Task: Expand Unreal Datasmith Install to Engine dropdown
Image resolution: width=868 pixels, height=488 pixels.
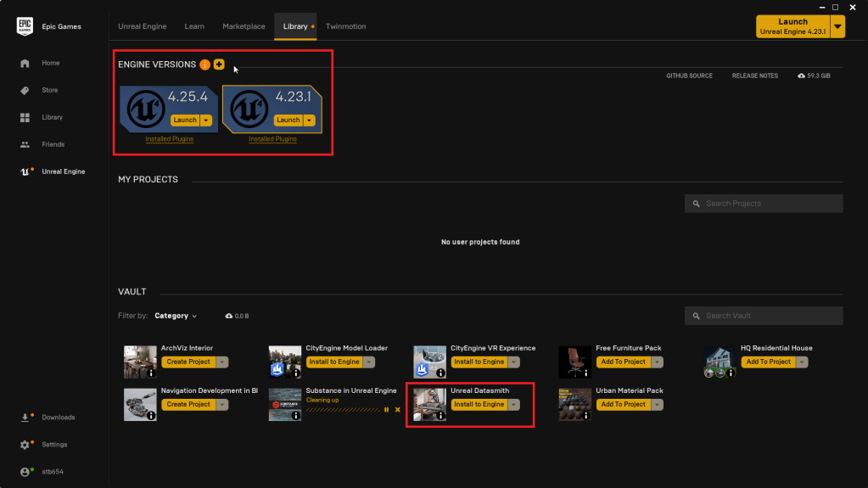Action: 514,405
